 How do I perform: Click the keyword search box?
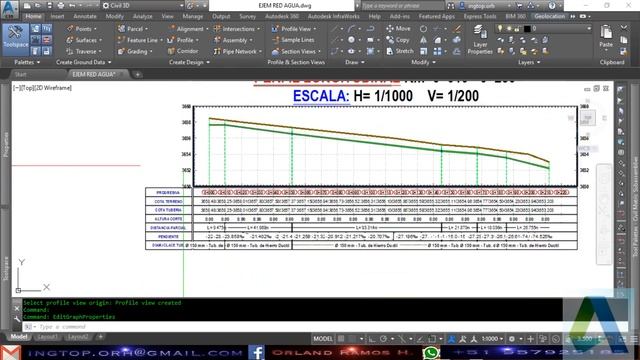click(x=402, y=6)
